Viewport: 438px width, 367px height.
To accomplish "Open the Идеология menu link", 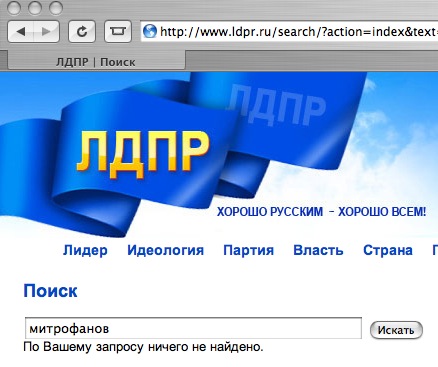I will (x=165, y=250).
